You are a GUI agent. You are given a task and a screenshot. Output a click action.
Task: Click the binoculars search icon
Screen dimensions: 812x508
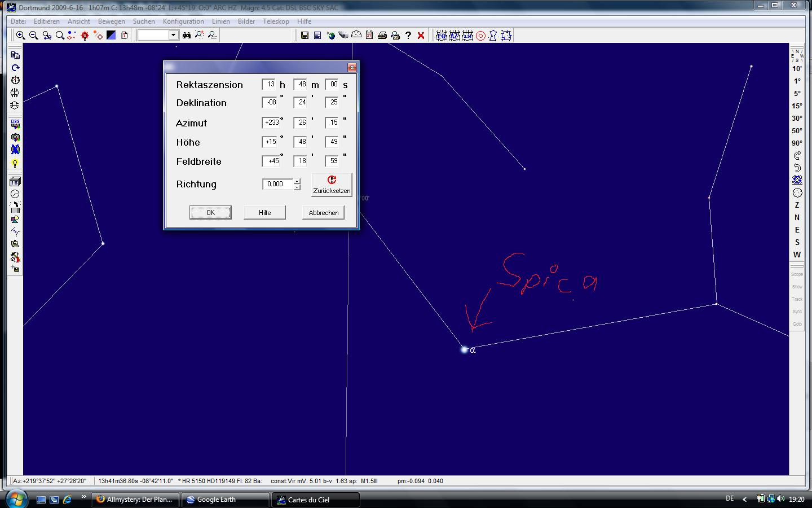[x=186, y=35]
